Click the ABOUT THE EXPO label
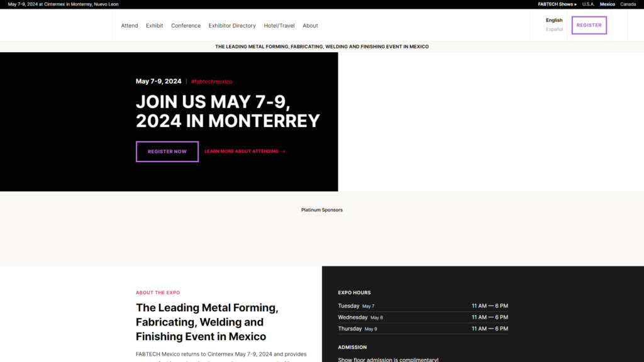Image resolution: width=644 pixels, height=362 pixels. coord(158,293)
